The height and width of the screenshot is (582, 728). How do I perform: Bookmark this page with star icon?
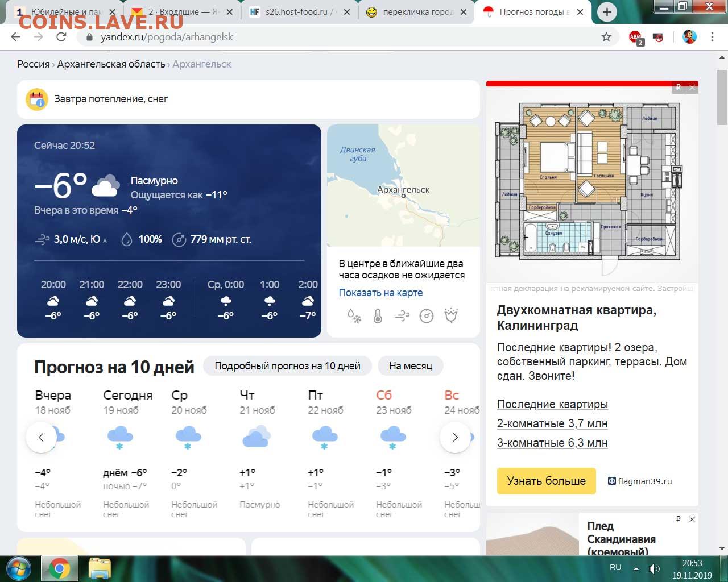(606, 37)
